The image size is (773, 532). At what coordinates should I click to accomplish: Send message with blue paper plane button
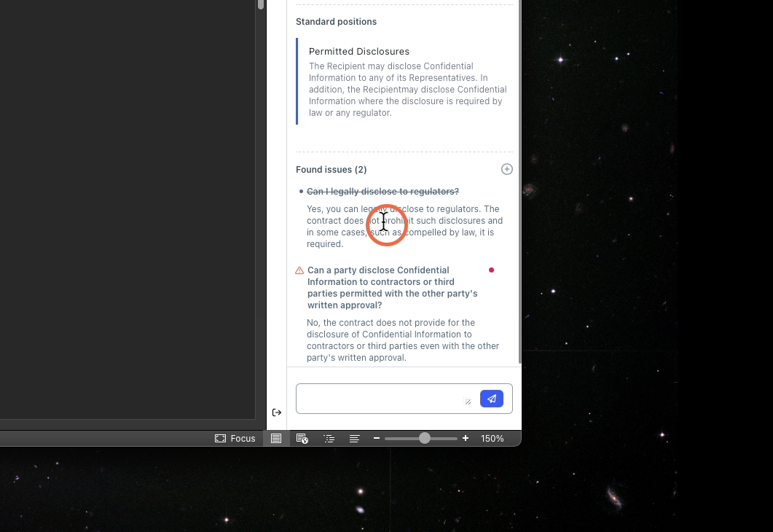pyautogui.click(x=492, y=399)
